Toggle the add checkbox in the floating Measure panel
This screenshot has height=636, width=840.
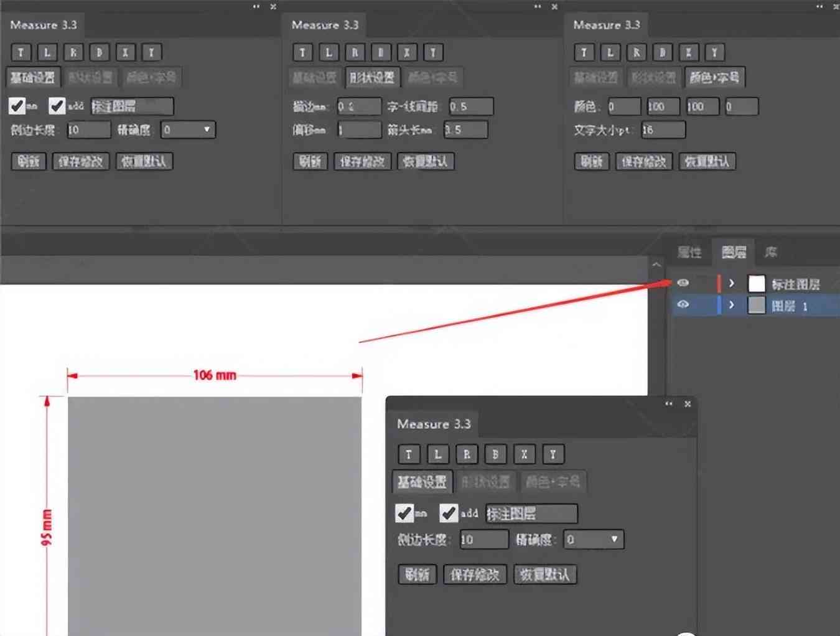[448, 513]
